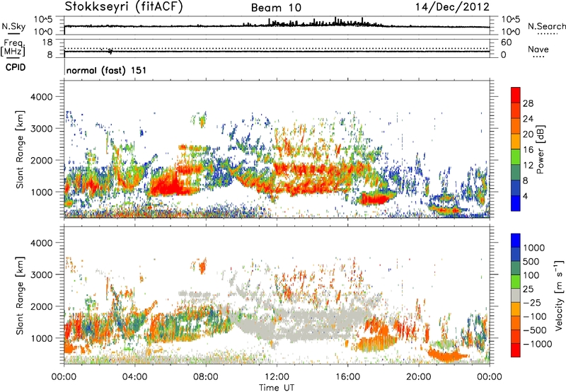Image resolution: width=566 pixels, height=392 pixels.
Task: Pick the light green 12–16 dB power swatch
Action: coord(516,157)
